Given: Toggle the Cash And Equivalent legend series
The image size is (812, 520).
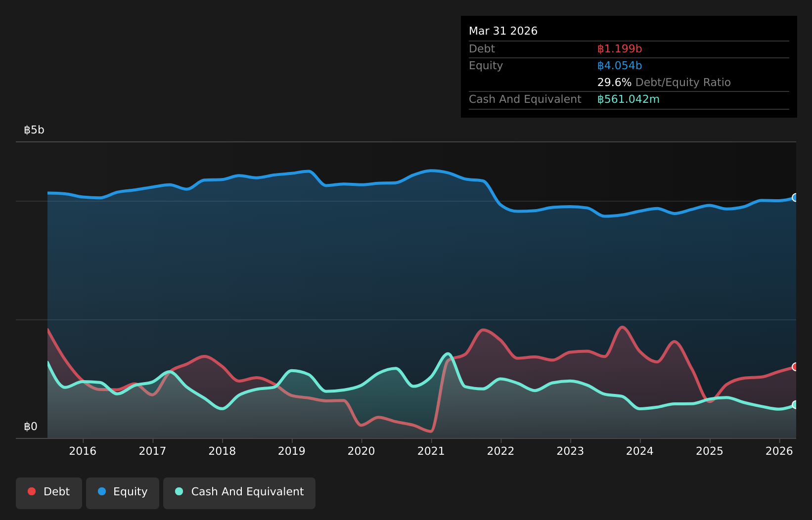Looking at the screenshot, I should click(x=239, y=493).
